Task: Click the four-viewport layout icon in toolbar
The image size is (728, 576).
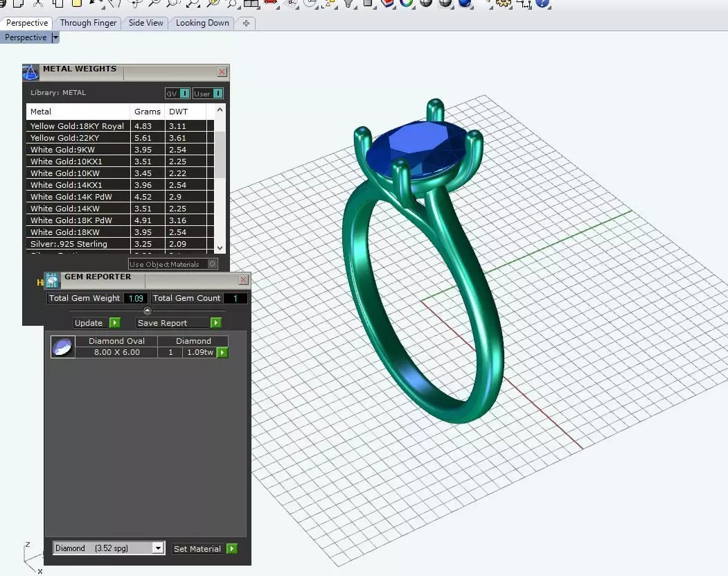Action: coord(251,3)
